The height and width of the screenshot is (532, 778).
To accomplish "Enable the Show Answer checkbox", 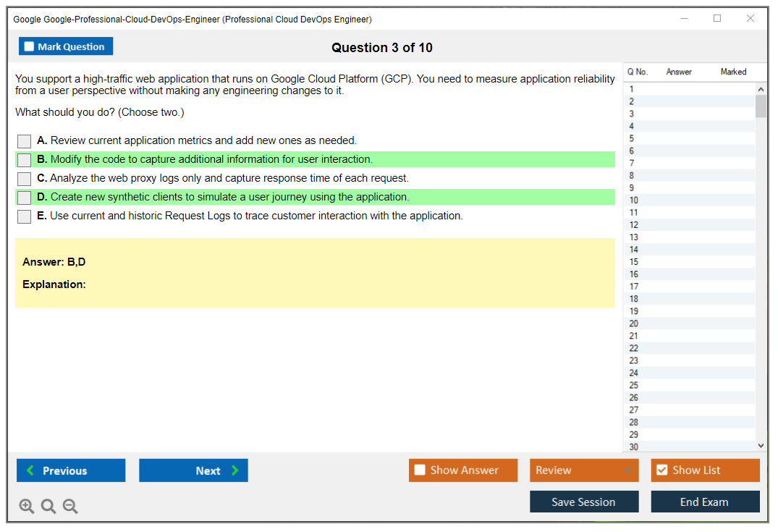I will pyautogui.click(x=420, y=470).
